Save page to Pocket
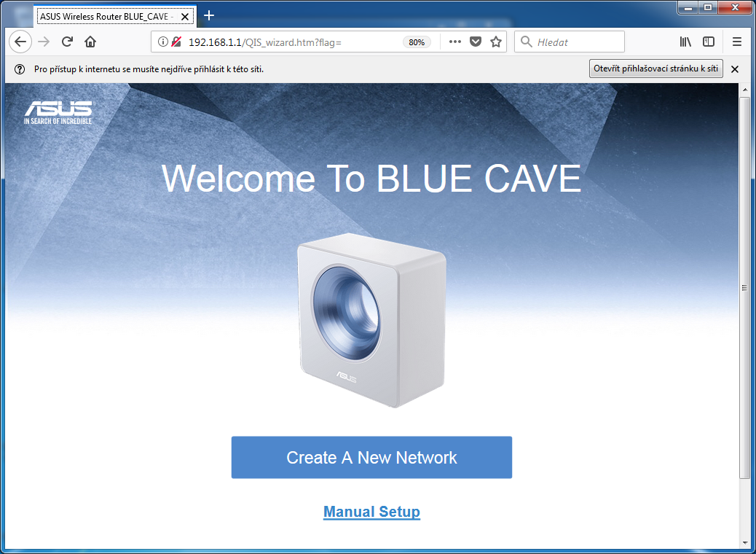Image resolution: width=756 pixels, height=554 pixels. 476,42
